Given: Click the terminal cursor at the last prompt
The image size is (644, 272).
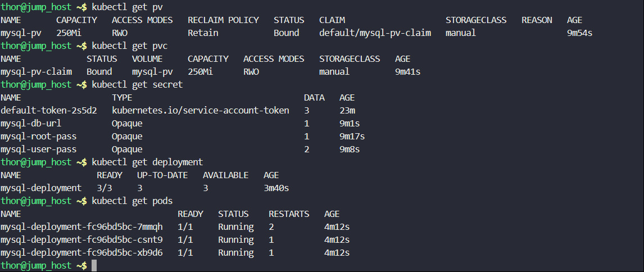Looking at the screenshot, I should coord(94,265).
